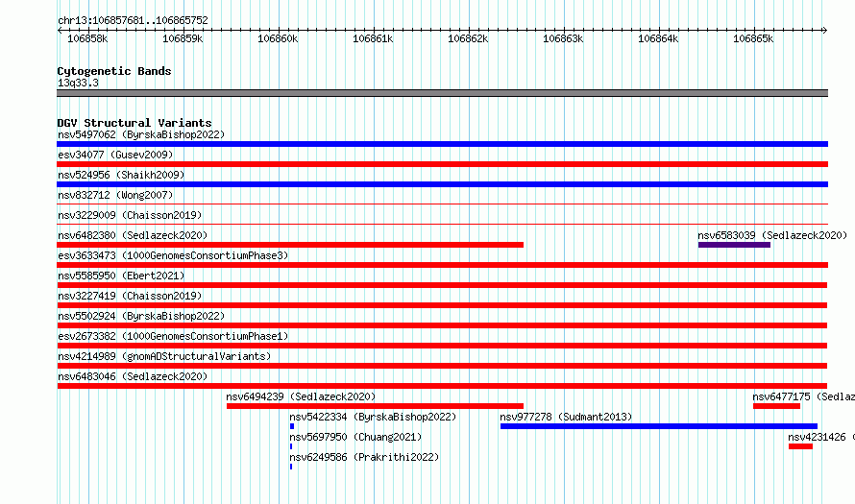
Task: Open the nsv832712 (Wong2007) variant label
Action: (115, 195)
